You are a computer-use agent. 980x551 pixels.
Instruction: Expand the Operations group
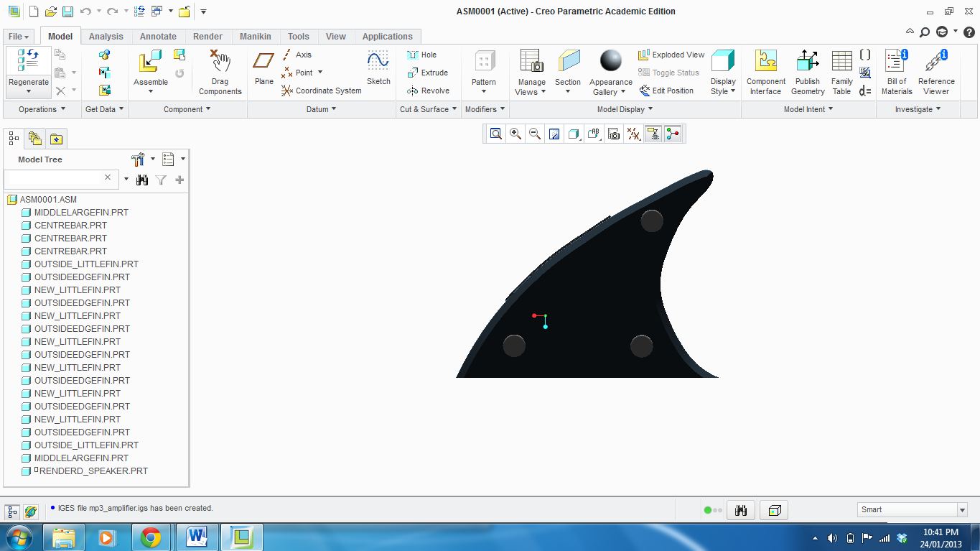tap(42, 109)
